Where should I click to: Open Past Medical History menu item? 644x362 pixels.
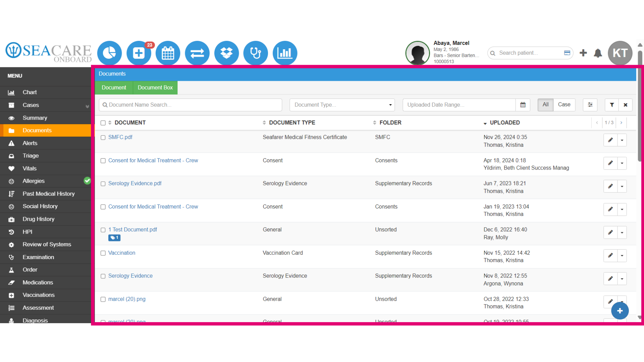click(45, 194)
